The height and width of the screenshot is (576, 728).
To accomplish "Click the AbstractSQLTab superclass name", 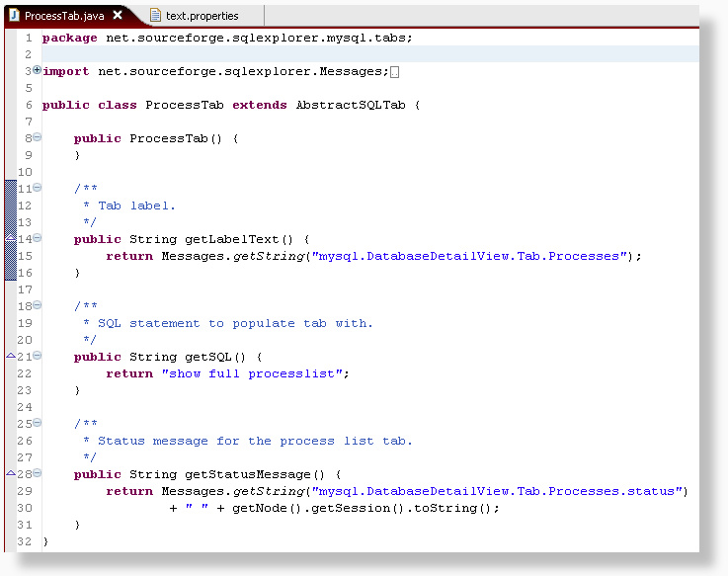I will [351, 105].
